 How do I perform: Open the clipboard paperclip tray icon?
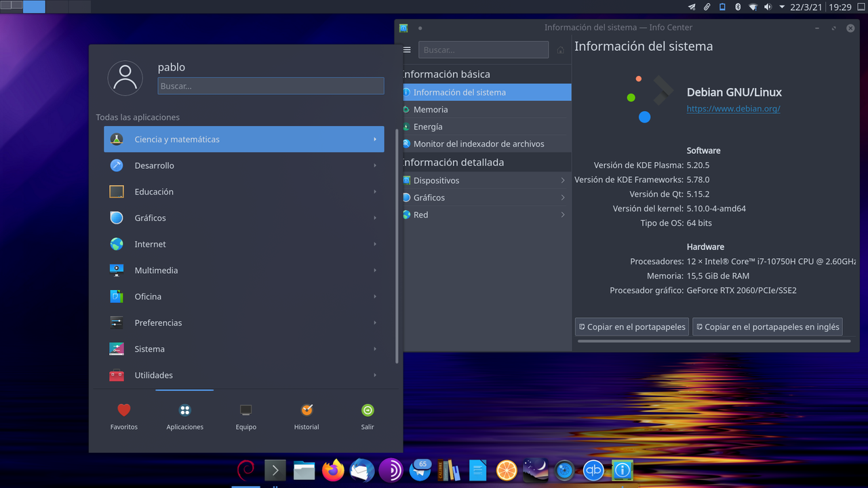707,7
